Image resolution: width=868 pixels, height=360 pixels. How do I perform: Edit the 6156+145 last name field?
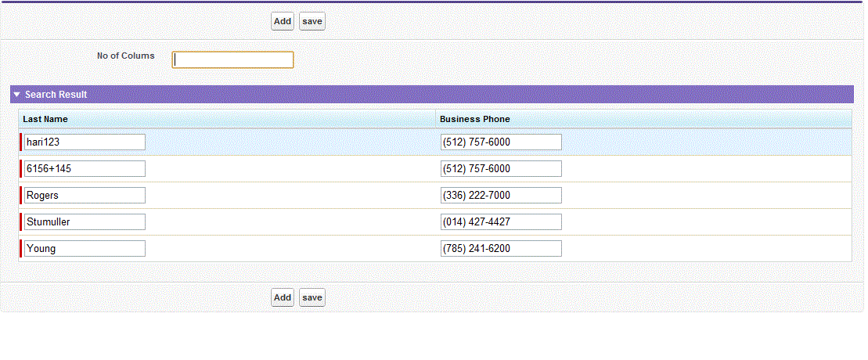pyautogui.click(x=85, y=169)
